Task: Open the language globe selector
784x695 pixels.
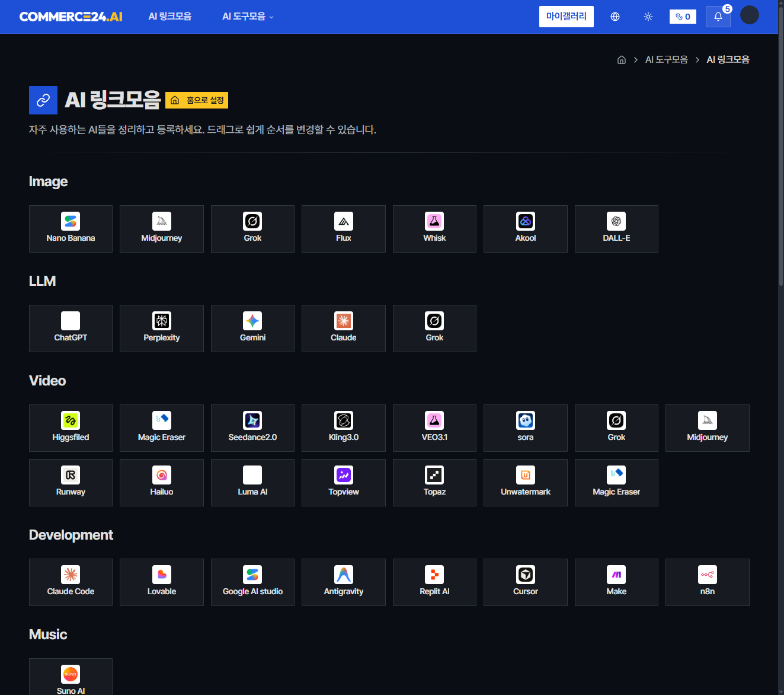Action: 615,17
